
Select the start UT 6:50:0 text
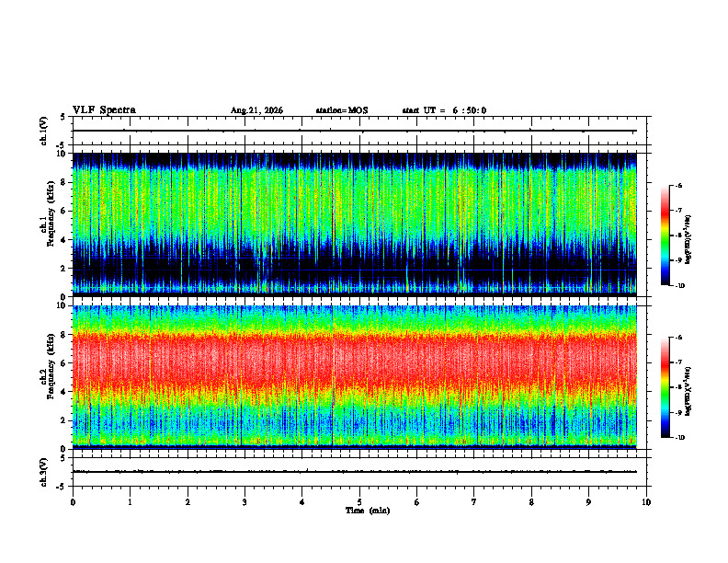click(x=444, y=110)
